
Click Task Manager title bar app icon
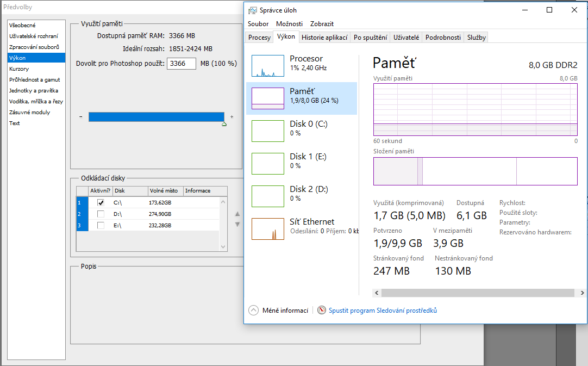click(x=252, y=10)
